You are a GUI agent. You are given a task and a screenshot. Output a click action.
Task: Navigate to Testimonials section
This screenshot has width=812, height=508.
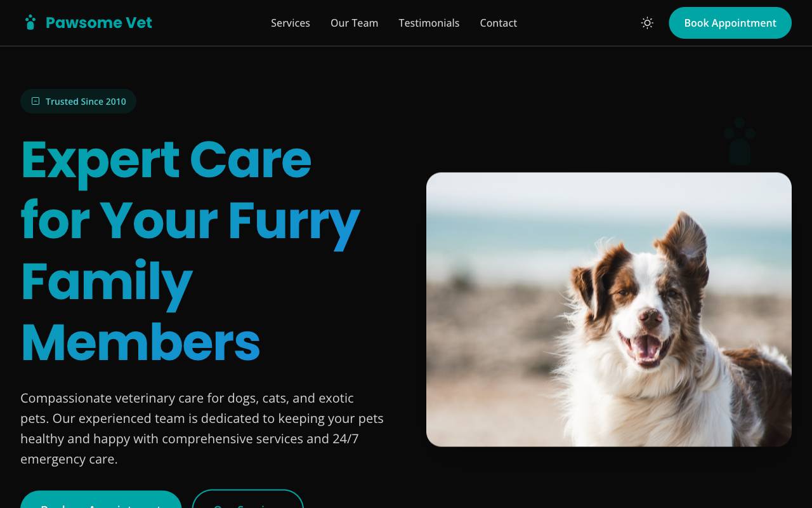[429, 23]
